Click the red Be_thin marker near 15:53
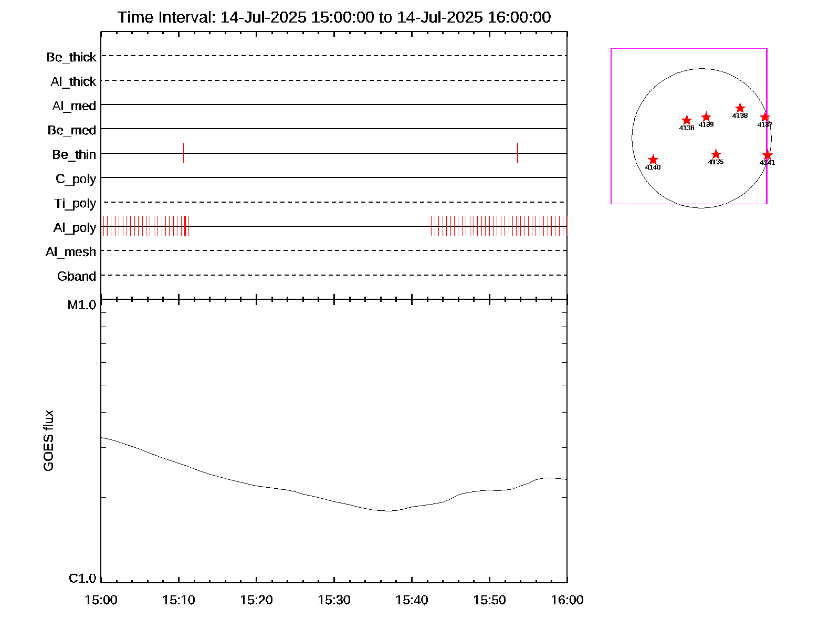Image resolution: width=840 pixels, height=630 pixels. pyautogui.click(x=518, y=153)
